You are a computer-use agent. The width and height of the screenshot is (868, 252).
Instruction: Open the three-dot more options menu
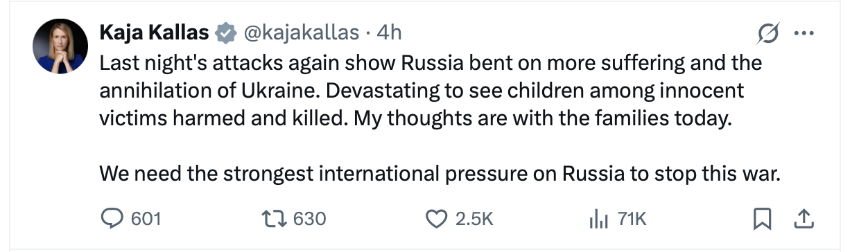coord(803,33)
